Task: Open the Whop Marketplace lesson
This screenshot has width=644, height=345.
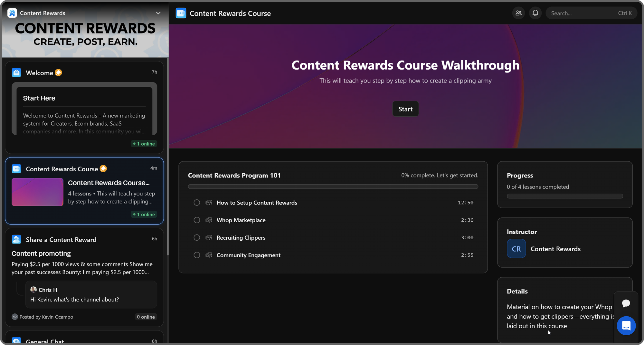Action: pos(333,220)
